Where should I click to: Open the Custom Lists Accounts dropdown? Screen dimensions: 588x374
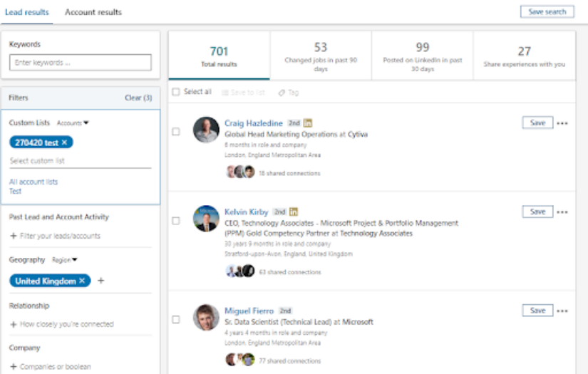coord(73,123)
